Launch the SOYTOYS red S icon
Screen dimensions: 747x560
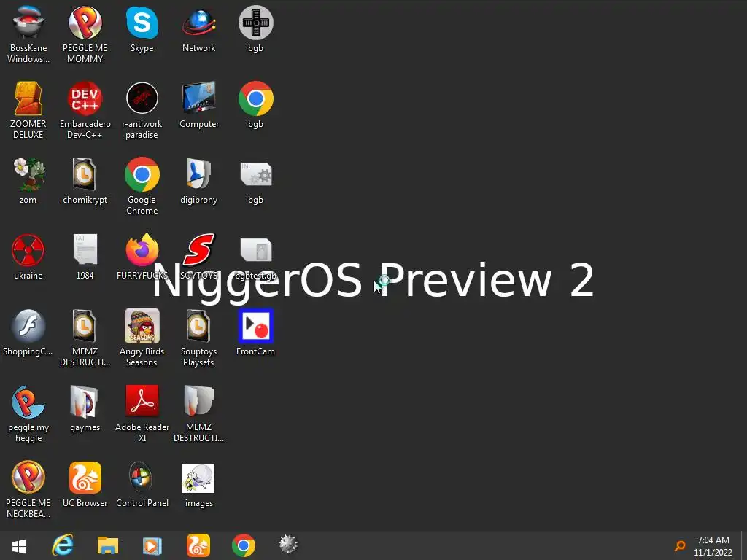pos(198,257)
